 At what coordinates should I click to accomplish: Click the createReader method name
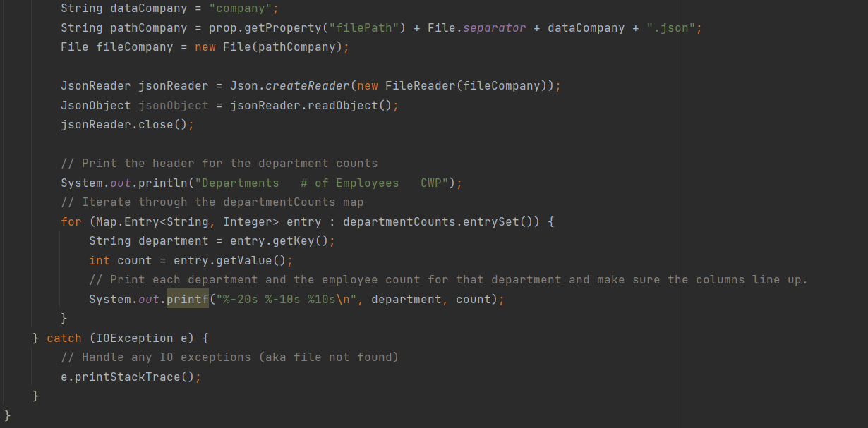click(x=308, y=86)
